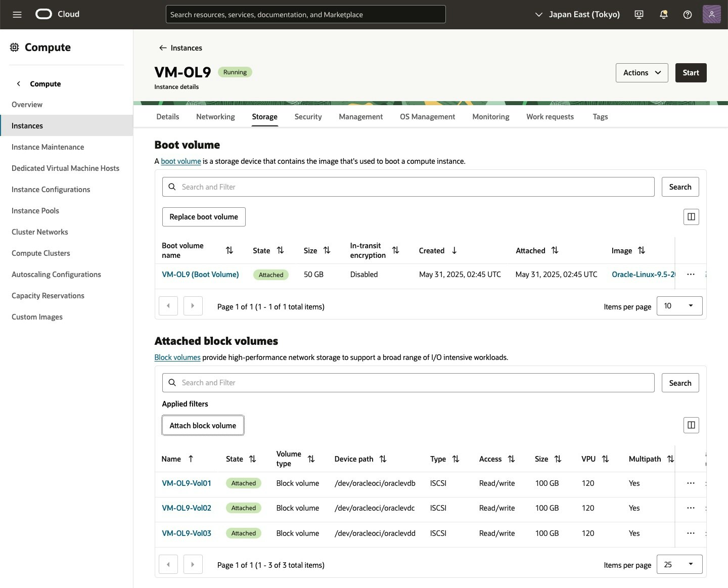Click Replace boot volume button
The height and width of the screenshot is (588, 728).
coord(204,217)
